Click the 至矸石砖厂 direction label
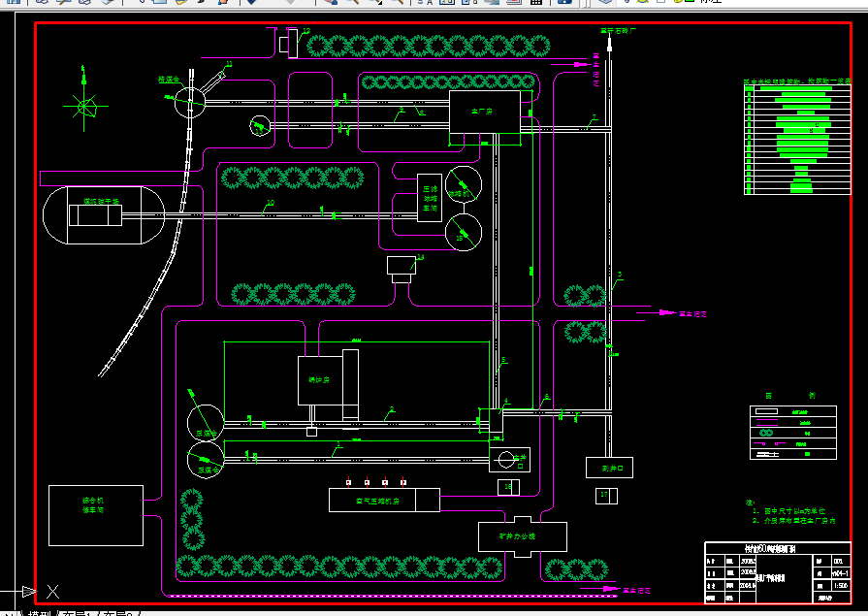Screen dimensions: 868x616 coord(618,31)
